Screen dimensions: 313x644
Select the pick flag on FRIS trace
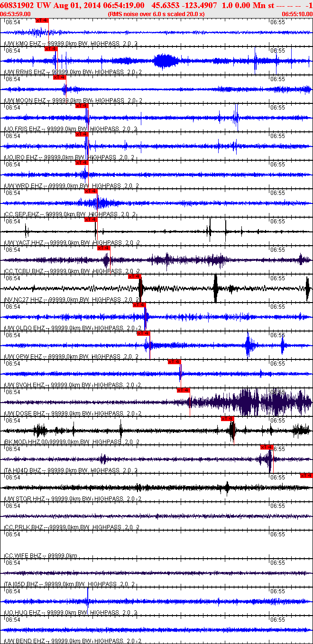(x=82, y=106)
